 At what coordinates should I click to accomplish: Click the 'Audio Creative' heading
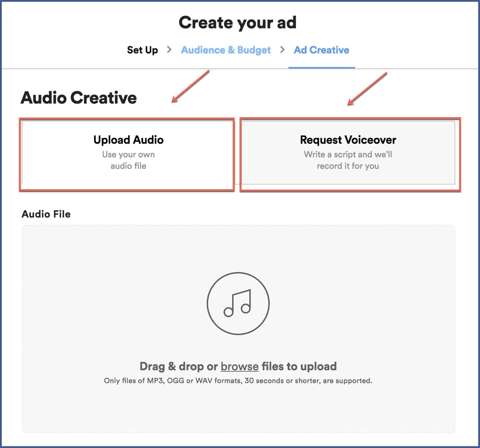pyautogui.click(x=79, y=97)
